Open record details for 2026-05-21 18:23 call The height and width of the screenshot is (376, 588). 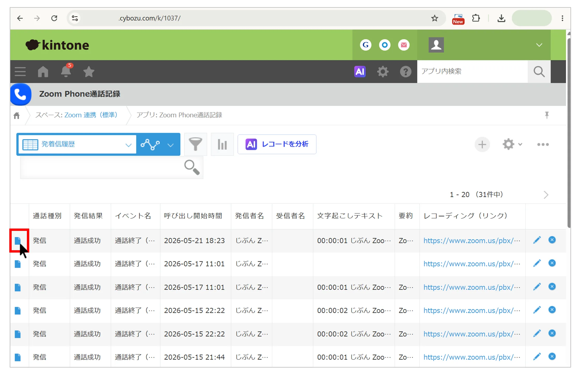click(x=18, y=241)
